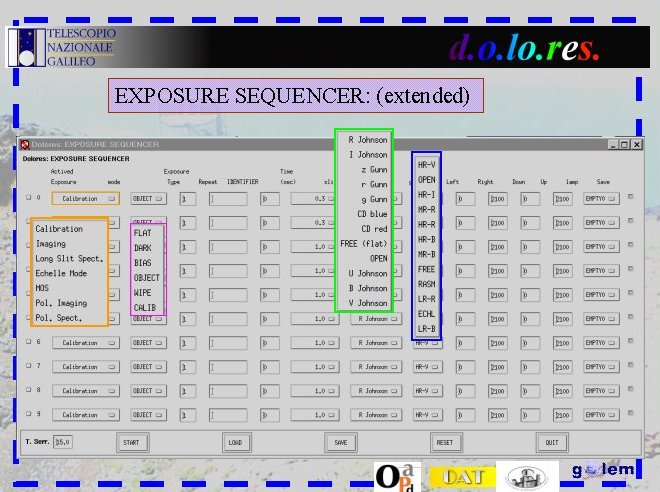Select Long Slit Spect. from mode list

(69, 258)
